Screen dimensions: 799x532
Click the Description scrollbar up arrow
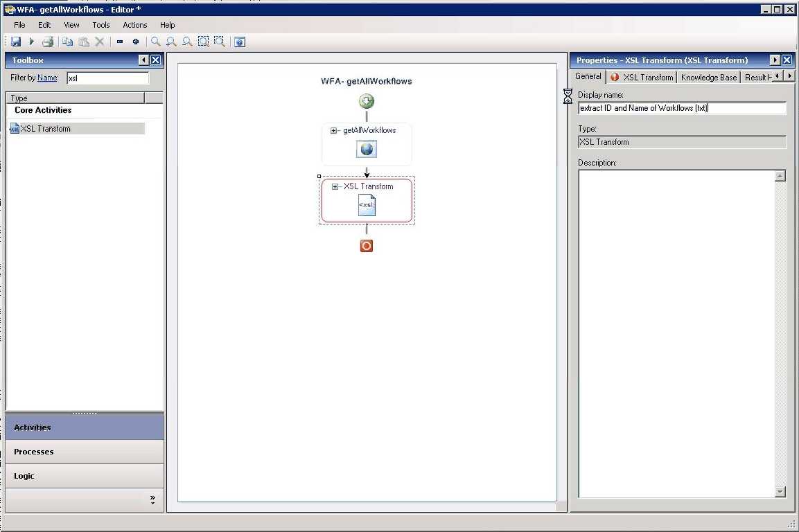[x=780, y=176]
